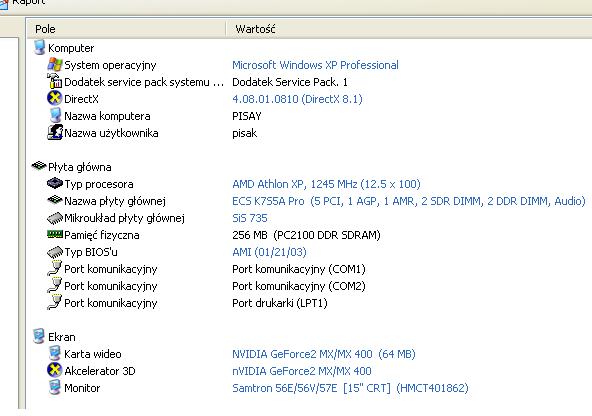This screenshot has height=416, width=592.
Task: Click the computer name value PISAY
Action: pos(247,116)
